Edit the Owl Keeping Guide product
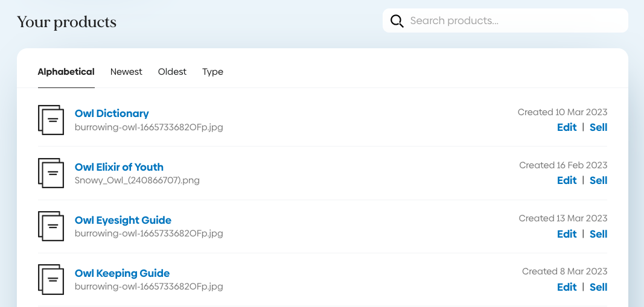The width and height of the screenshot is (644, 307). coord(567,287)
